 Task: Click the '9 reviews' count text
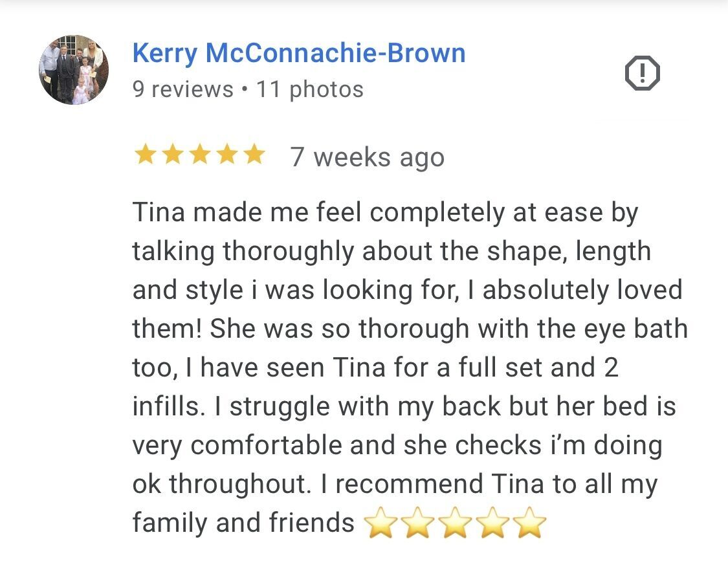(182, 89)
